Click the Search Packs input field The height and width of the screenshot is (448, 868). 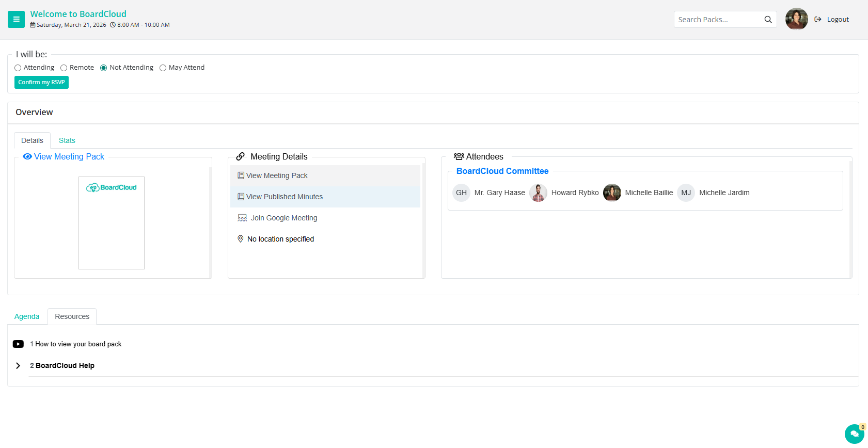click(718, 20)
